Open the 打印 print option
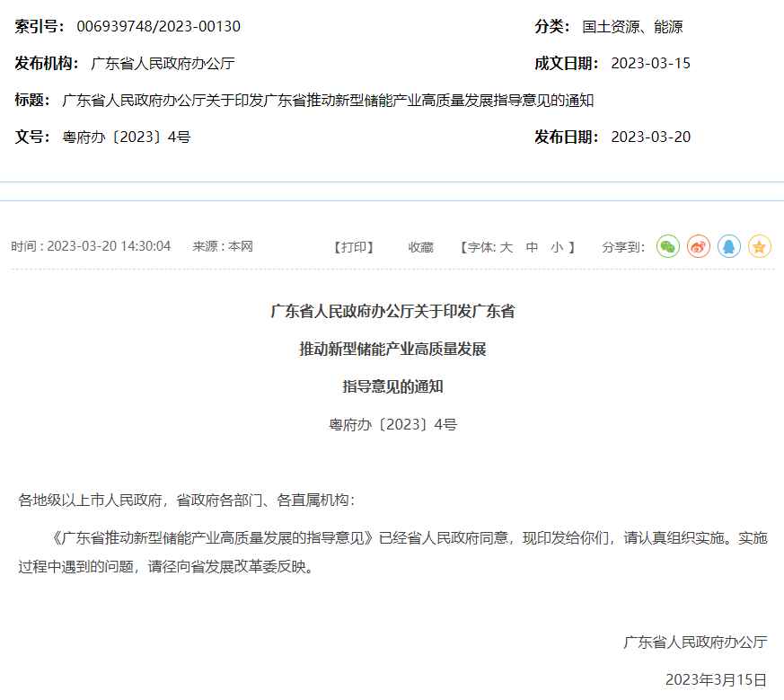The height and width of the screenshot is (700, 784). coord(354,246)
